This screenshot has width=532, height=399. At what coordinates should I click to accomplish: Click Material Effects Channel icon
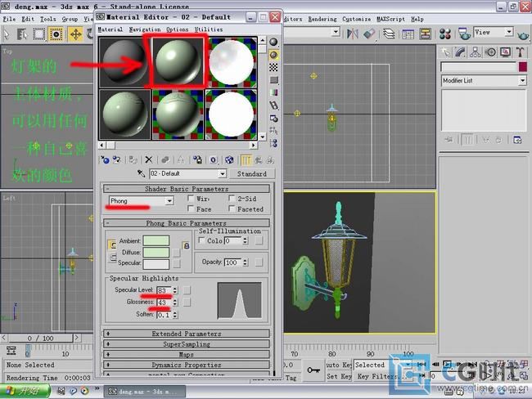tap(213, 159)
